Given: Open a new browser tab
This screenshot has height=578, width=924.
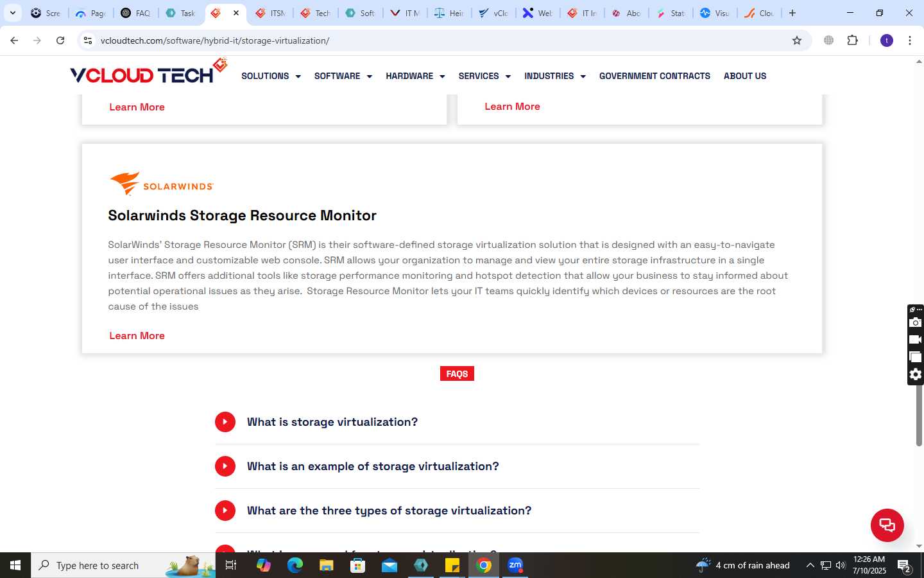Looking at the screenshot, I should (x=792, y=13).
